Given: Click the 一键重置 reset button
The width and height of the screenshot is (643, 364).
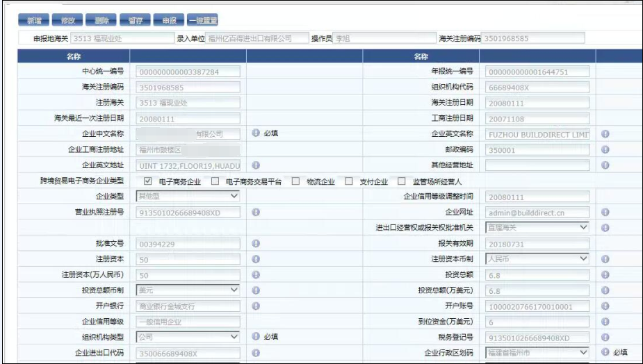Looking at the screenshot, I should pyautogui.click(x=203, y=21).
